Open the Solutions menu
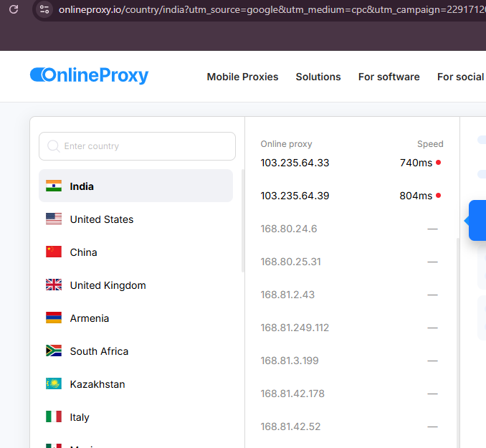 click(x=318, y=77)
